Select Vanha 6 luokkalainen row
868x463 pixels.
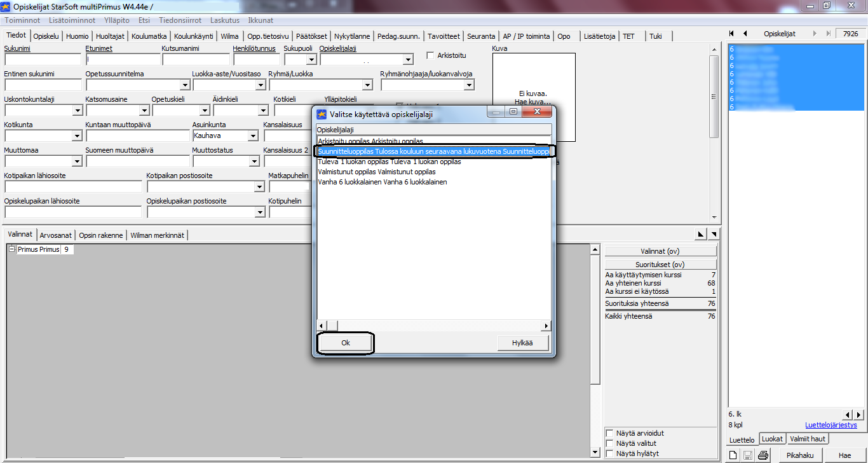434,182
